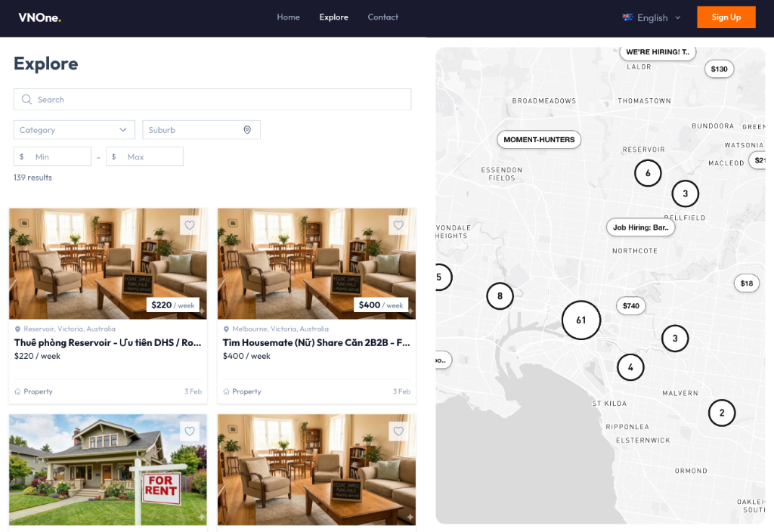Click the VNOne logo
Viewport: 774px width, 532px height.
point(40,18)
